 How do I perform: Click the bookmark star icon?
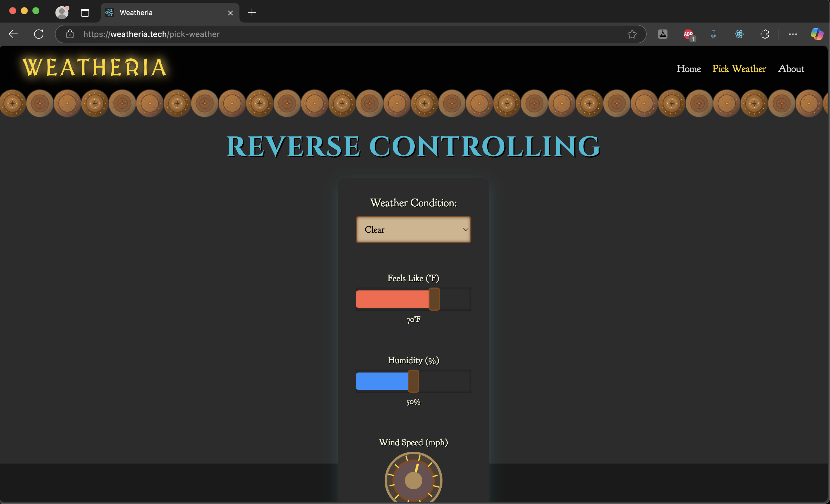632,34
